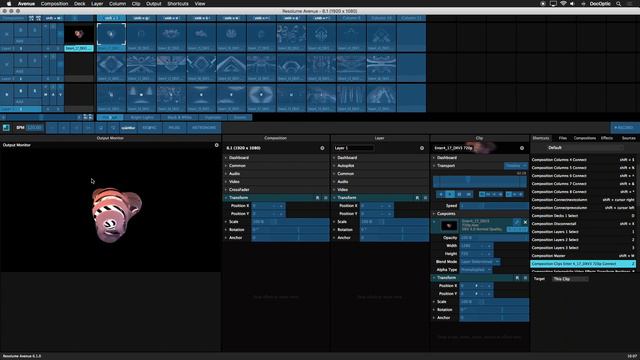Viewport: 640px width, 360px height.
Task: Click the BPM value field
Action: 35,128
